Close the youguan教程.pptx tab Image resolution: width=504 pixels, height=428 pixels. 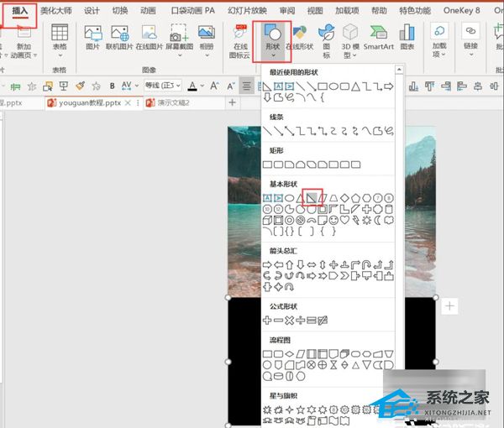point(128,102)
